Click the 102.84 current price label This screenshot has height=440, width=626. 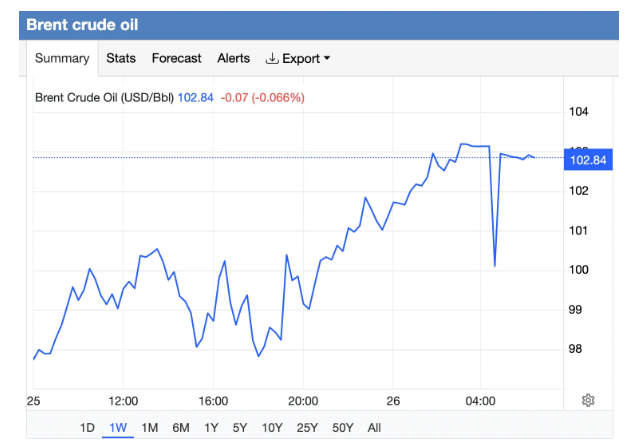tap(586, 159)
